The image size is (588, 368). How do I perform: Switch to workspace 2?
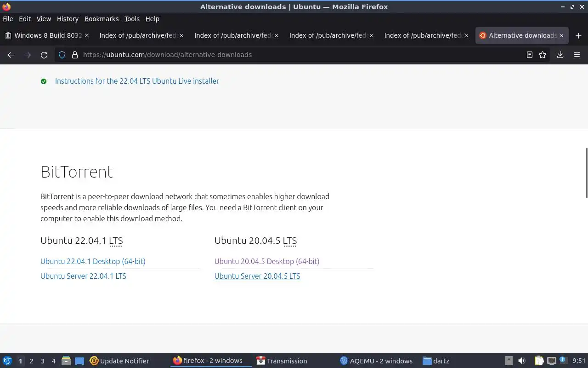[32, 361]
